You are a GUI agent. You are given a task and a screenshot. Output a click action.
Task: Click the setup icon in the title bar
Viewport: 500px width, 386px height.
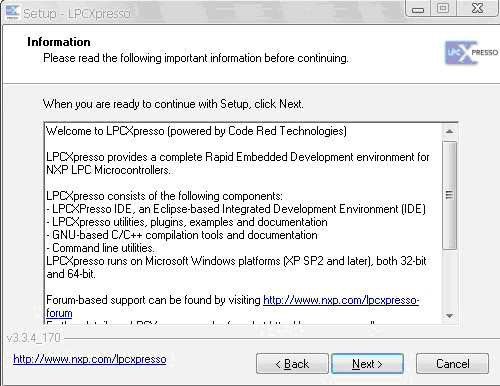pyautogui.click(x=12, y=13)
